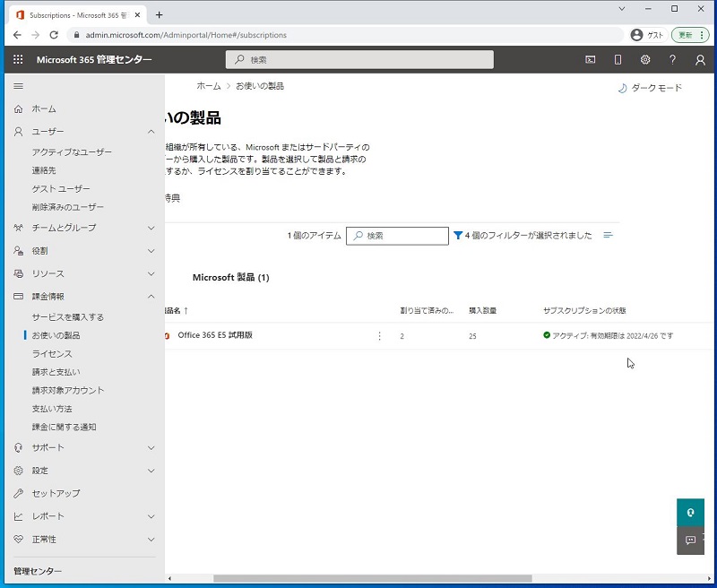The width and height of the screenshot is (717, 588).
Task: Click the browser forward arrow
Action: point(35,35)
